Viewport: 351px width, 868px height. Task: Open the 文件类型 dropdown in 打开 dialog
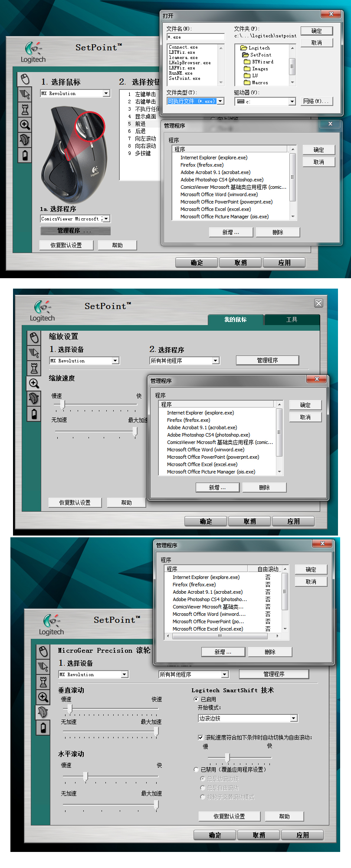coord(220,101)
